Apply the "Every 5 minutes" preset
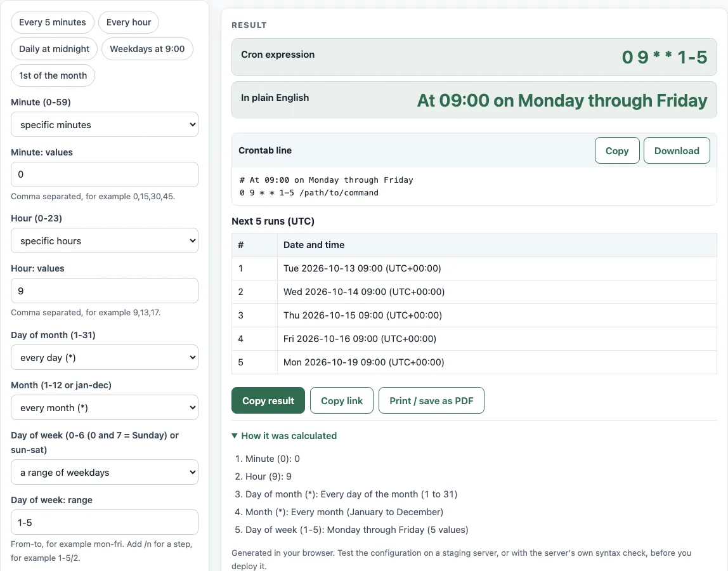728x571 pixels. pos(53,22)
